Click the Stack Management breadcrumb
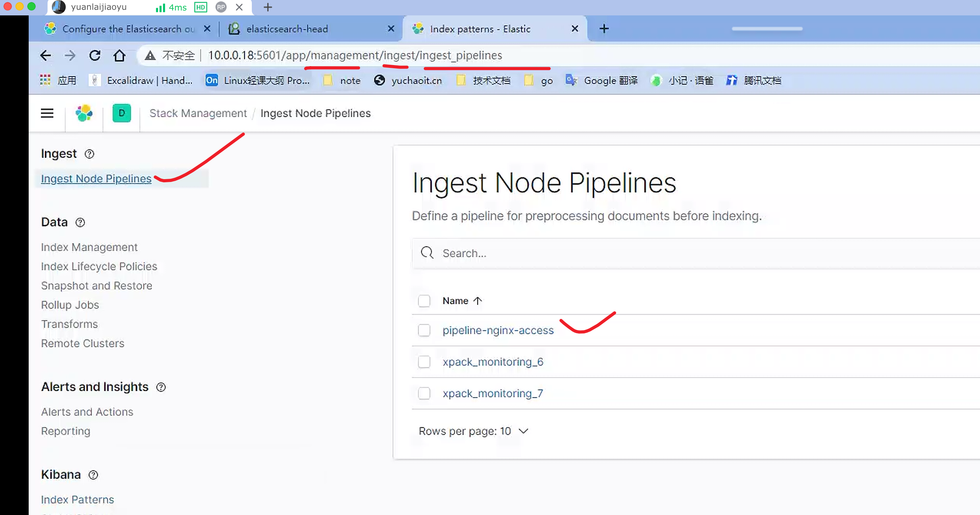This screenshot has width=980, height=515. point(198,113)
